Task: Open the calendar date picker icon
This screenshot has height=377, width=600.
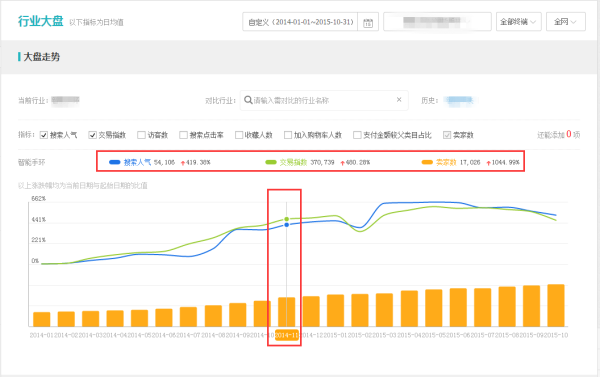Action: click(x=368, y=22)
